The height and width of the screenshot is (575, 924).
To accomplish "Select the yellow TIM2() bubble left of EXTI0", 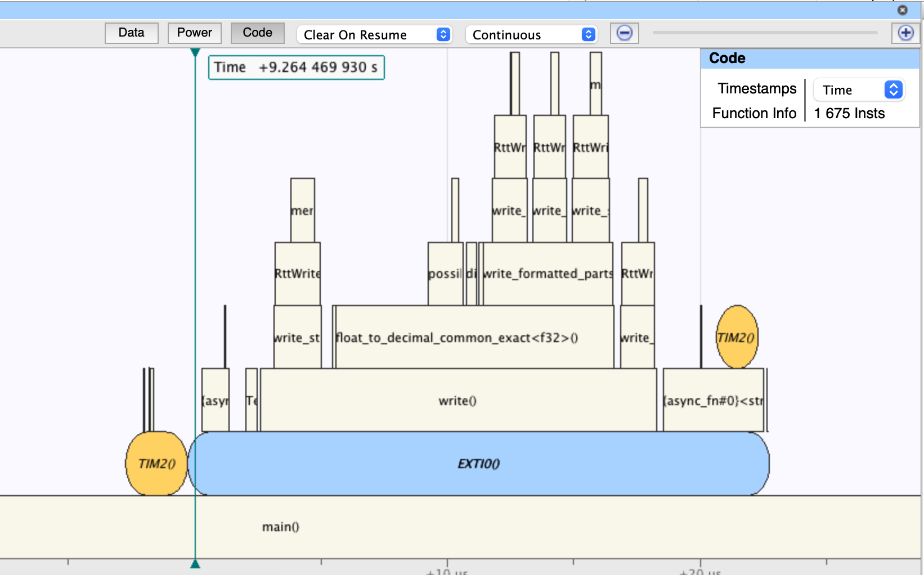I will [x=156, y=464].
